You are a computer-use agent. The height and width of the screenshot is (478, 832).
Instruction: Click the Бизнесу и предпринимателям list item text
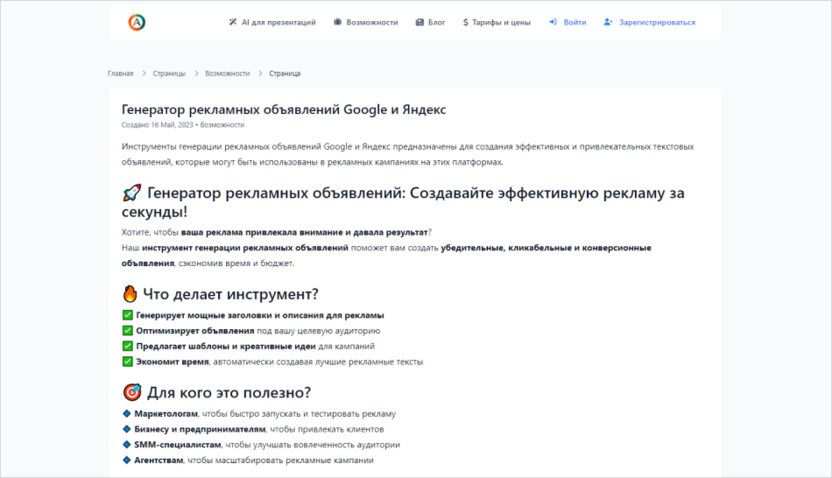[259, 429]
